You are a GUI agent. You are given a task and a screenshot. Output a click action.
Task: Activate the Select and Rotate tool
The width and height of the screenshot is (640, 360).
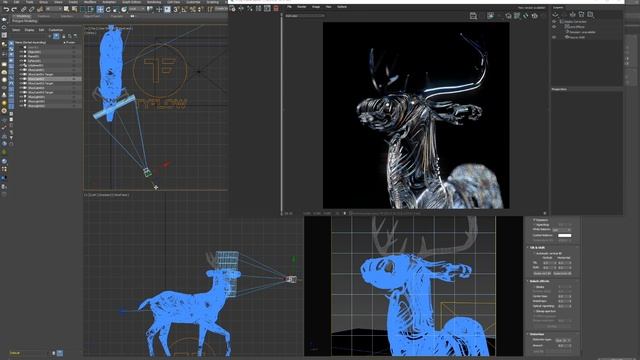tap(108, 9)
